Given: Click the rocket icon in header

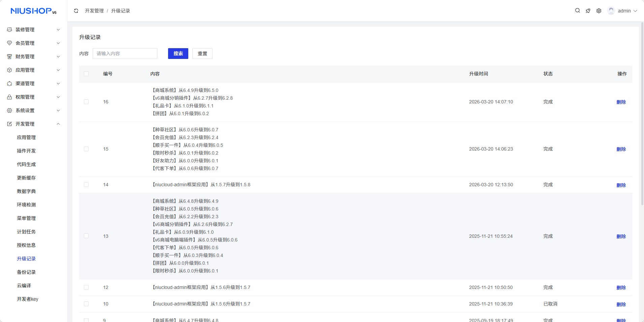Looking at the screenshot, I should pos(588,11).
